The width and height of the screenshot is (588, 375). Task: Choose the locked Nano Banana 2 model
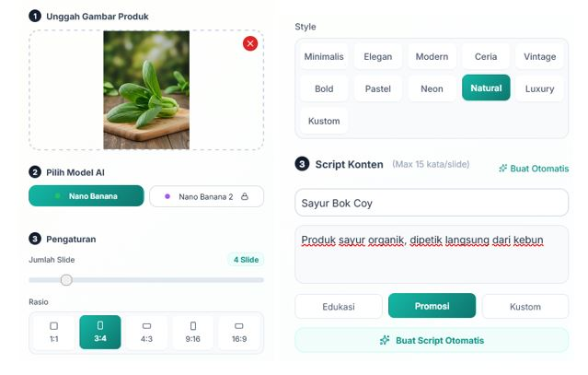click(x=206, y=196)
